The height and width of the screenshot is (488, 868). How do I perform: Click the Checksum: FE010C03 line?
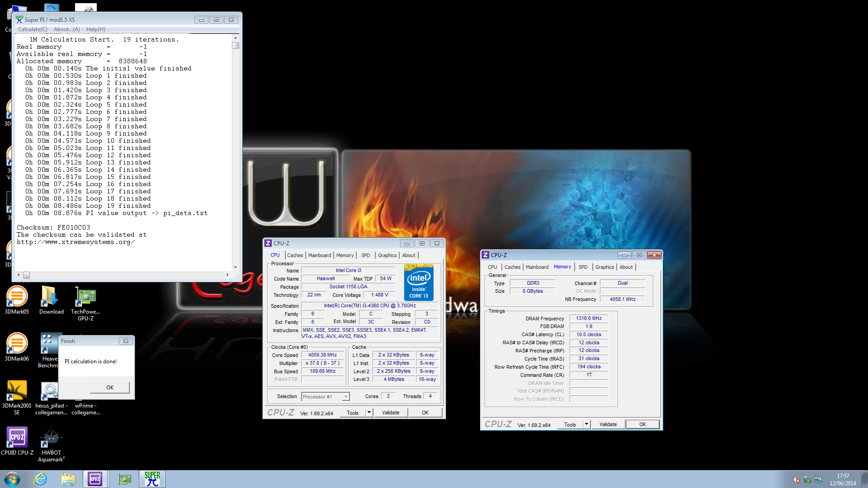(x=53, y=227)
